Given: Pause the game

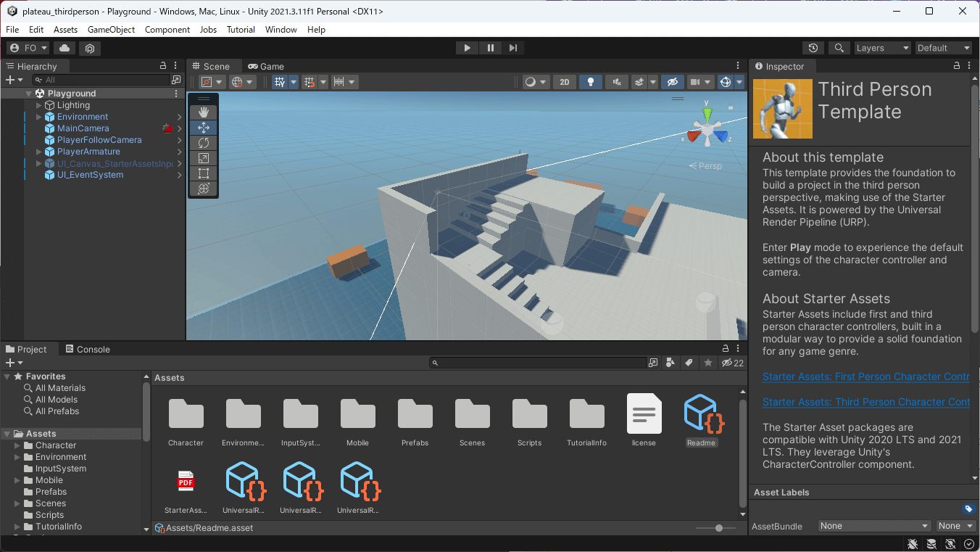Looking at the screenshot, I should click(x=490, y=48).
